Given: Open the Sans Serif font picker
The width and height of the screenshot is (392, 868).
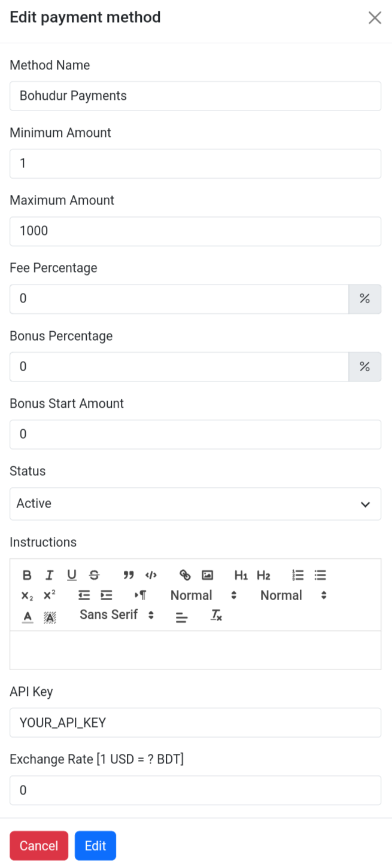Looking at the screenshot, I should pyautogui.click(x=117, y=615).
